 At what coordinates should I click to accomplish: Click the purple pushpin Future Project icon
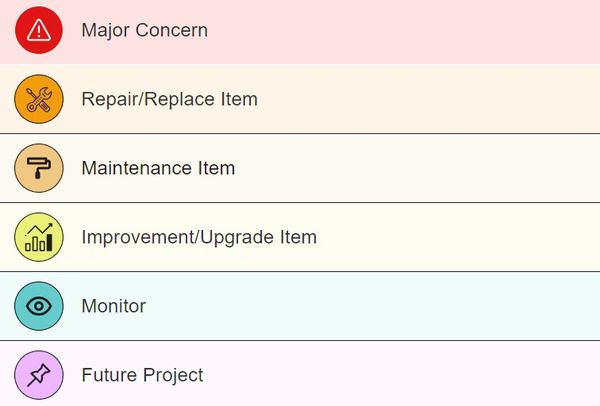[39, 375]
